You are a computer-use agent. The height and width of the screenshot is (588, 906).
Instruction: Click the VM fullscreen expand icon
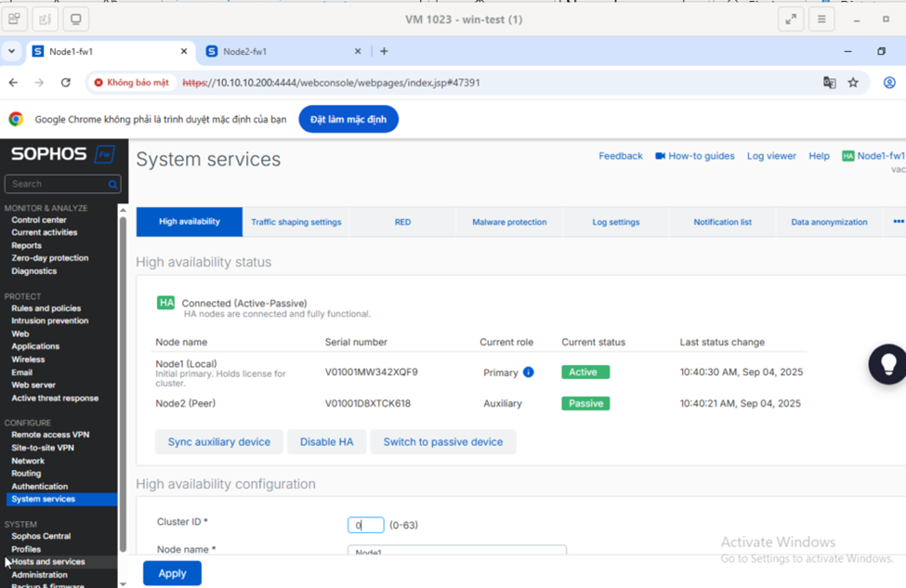click(791, 20)
